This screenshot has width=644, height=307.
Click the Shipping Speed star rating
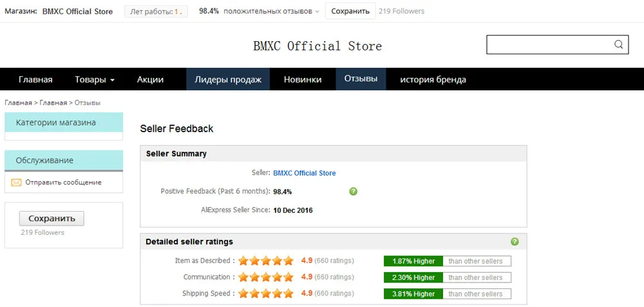point(266,293)
